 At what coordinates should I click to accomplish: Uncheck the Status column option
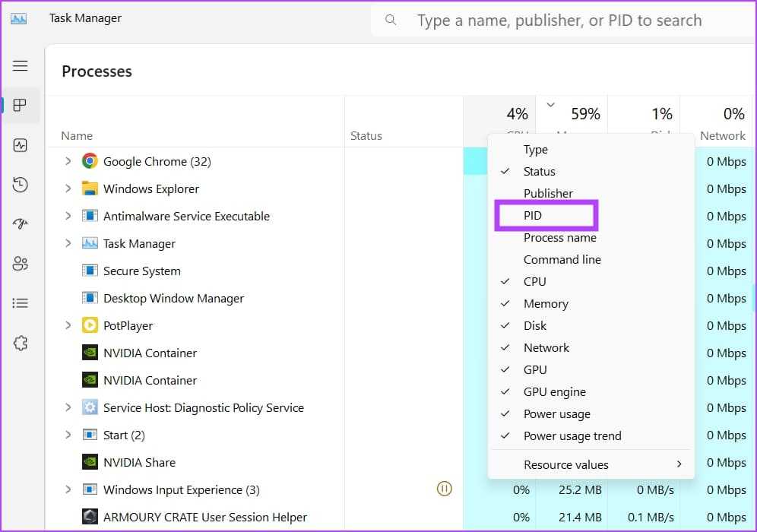point(539,172)
